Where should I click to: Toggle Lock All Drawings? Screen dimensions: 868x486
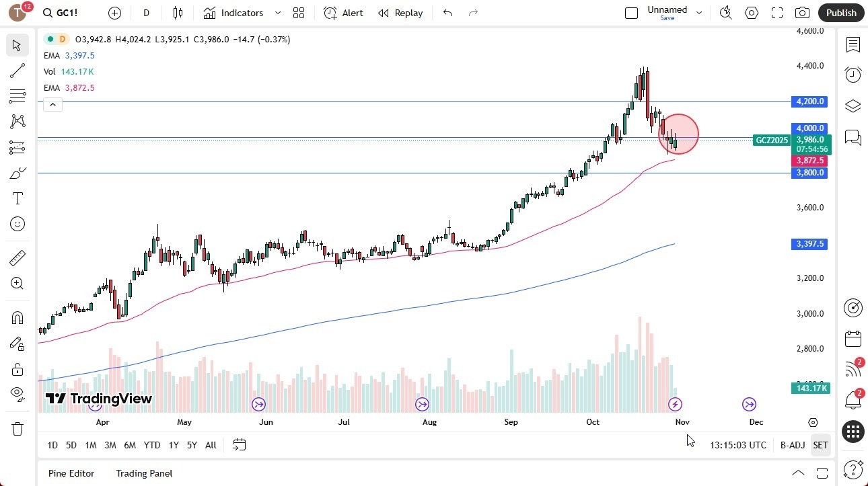17,369
